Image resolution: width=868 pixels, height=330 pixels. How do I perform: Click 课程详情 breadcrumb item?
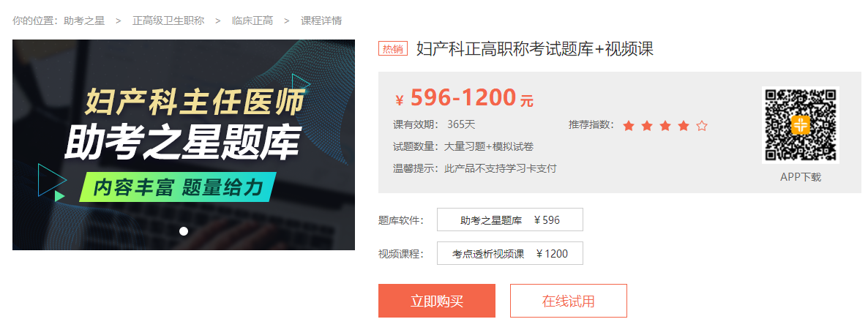[321, 21]
